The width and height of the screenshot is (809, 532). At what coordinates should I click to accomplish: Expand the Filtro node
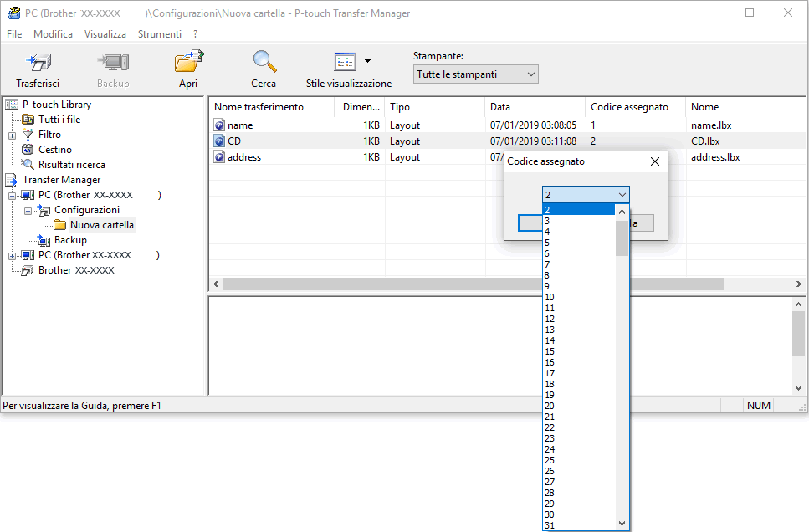pos(12,136)
